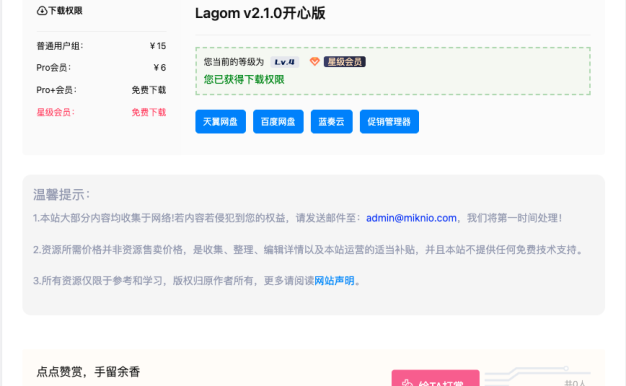The width and height of the screenshot is (626, 386).
Task: Click the orange diamond member icon
Action: (x=315, y=61)
